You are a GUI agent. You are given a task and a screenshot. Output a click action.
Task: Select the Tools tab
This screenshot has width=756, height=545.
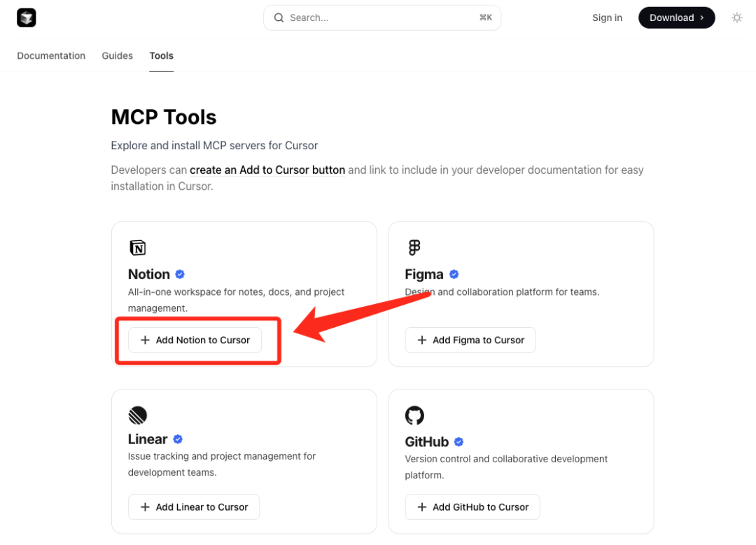161,55
